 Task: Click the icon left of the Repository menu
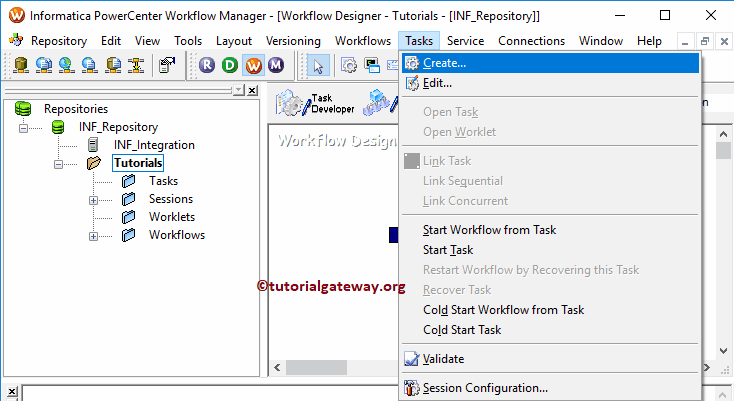[x=16, y=40]
